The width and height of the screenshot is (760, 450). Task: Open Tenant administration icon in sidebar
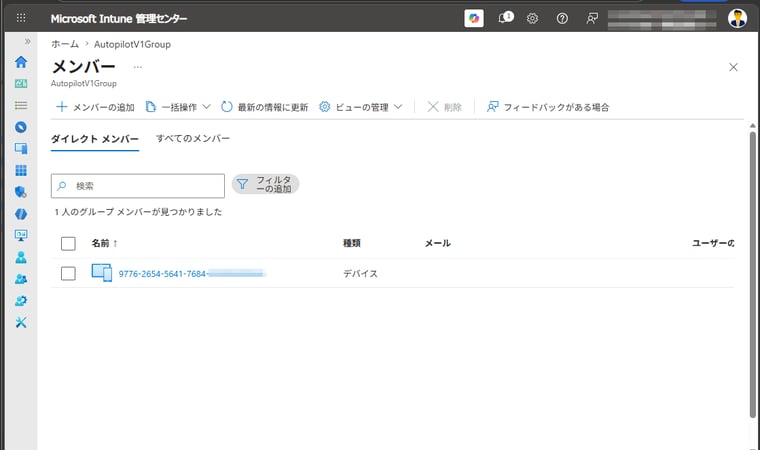coord(21,301)
